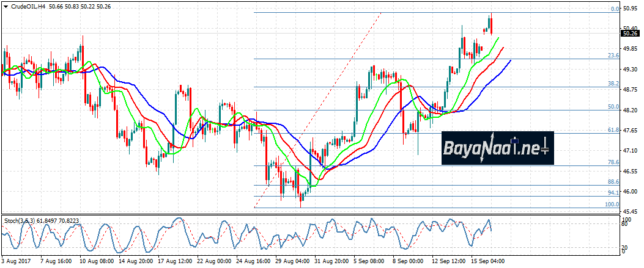Click the 38.2 Fibonacci retracement label
Screen dimensions: 644x268
(614, 83)
